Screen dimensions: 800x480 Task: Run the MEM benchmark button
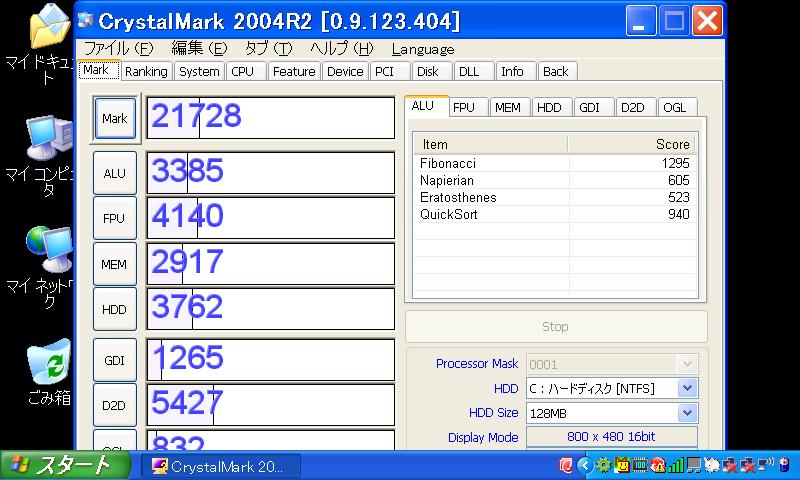tap(115, 264)
